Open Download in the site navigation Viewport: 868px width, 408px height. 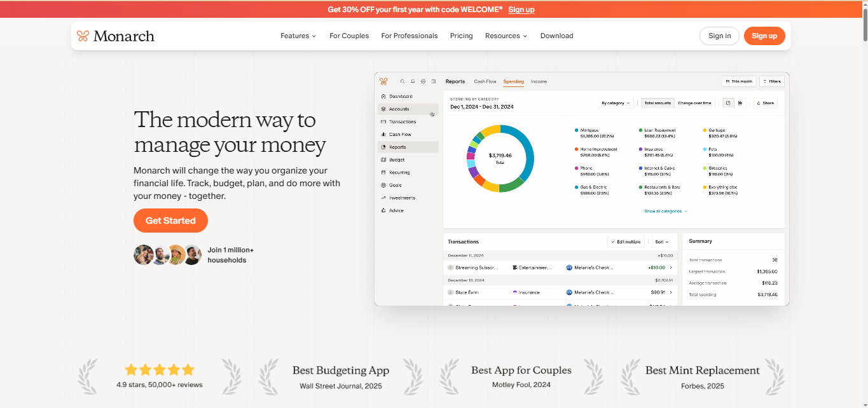(x=557, y=36)
